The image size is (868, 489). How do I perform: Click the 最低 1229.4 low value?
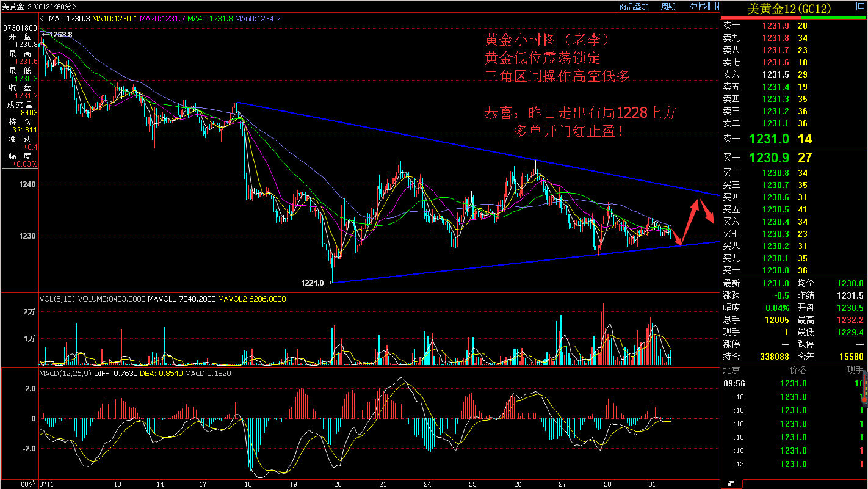pos(851,332)
